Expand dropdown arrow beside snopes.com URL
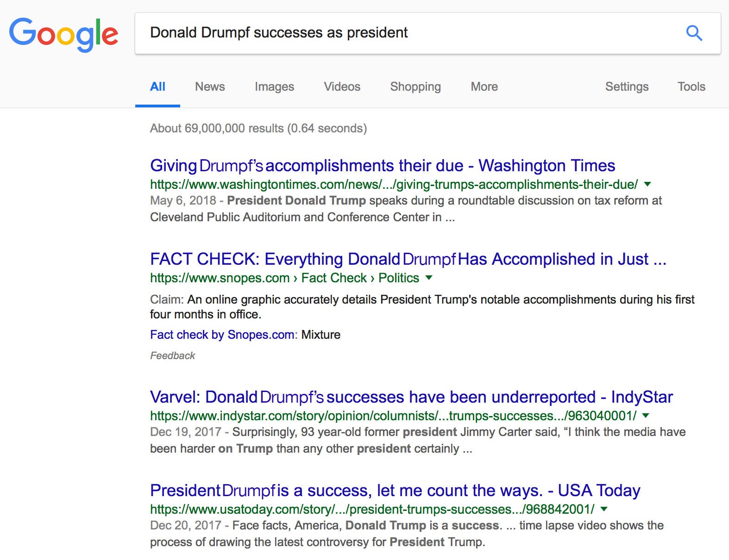The width and height of the screenshot is (729, 560). coord(429,278)
